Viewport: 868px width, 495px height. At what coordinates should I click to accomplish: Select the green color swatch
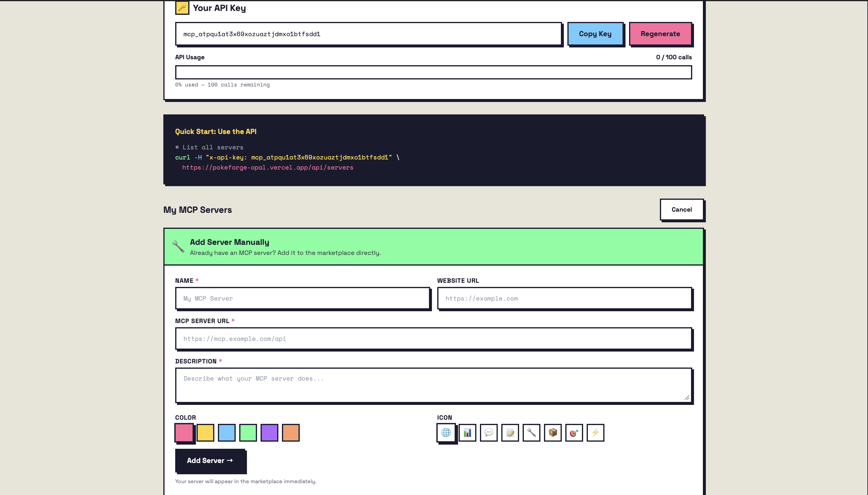[x=248, y=432]
